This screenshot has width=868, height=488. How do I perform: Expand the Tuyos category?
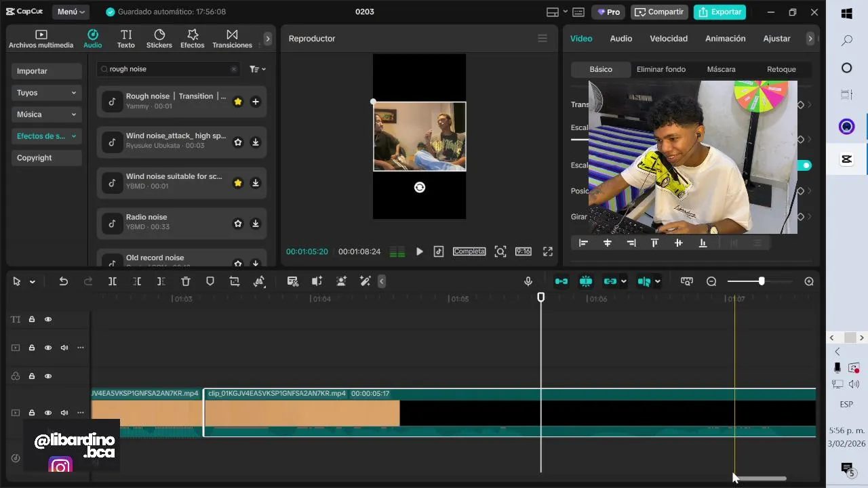coord(47,93)
